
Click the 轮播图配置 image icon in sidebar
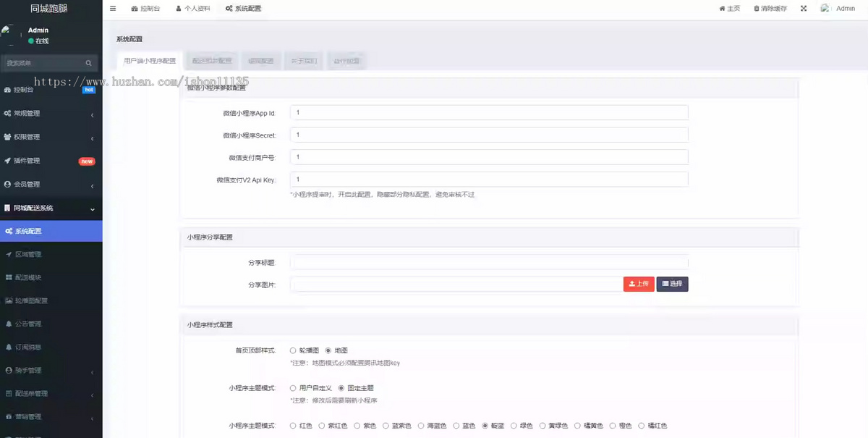click(x=9, y=300)
